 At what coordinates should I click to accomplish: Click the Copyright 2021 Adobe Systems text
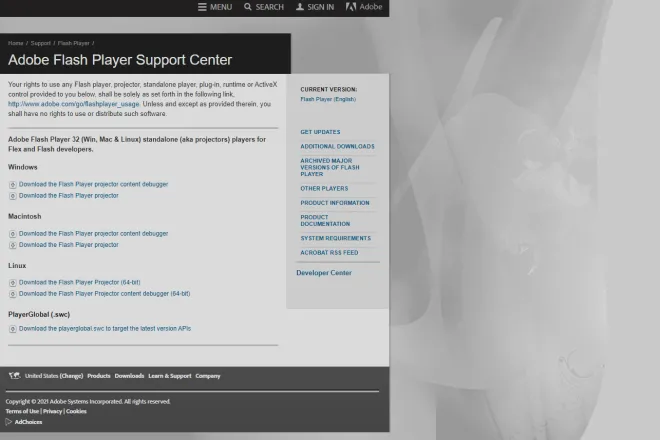coord(88,402)
